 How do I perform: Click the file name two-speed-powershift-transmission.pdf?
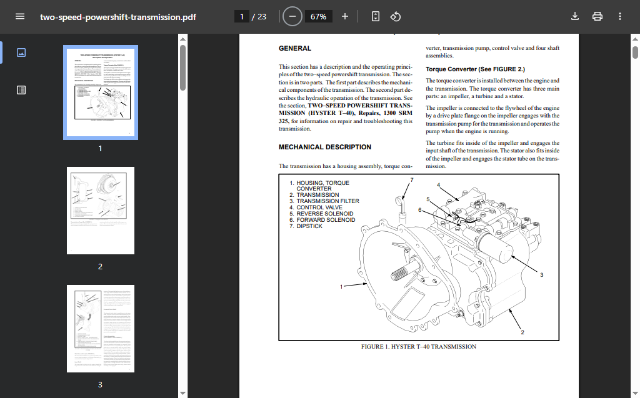coord(118,17)
